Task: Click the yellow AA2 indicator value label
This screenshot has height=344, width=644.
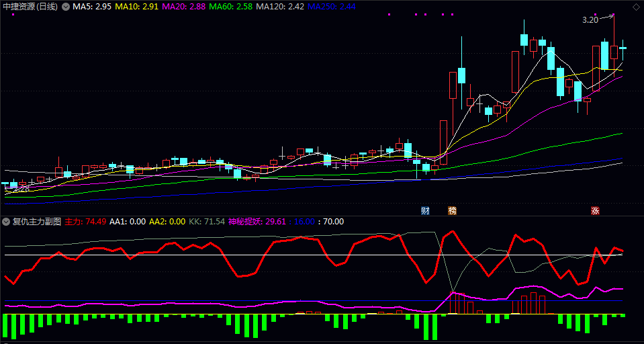Action: click(x=167, y=221)
